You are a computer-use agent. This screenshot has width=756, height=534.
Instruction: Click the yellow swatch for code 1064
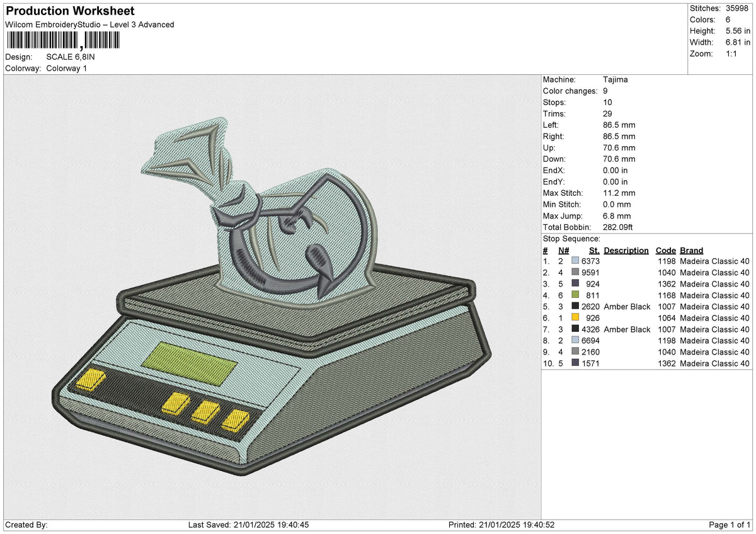[x=575, y=318]
